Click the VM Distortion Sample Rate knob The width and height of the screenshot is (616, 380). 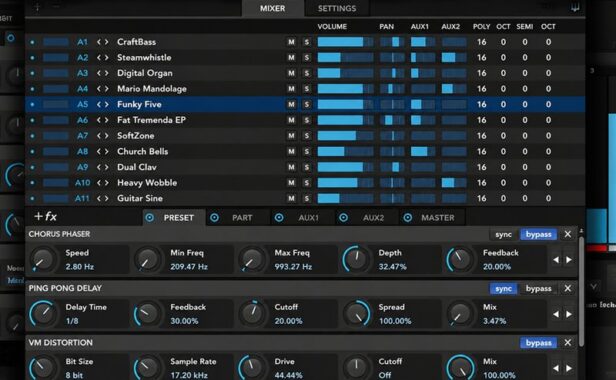click(x=148, y=367)
